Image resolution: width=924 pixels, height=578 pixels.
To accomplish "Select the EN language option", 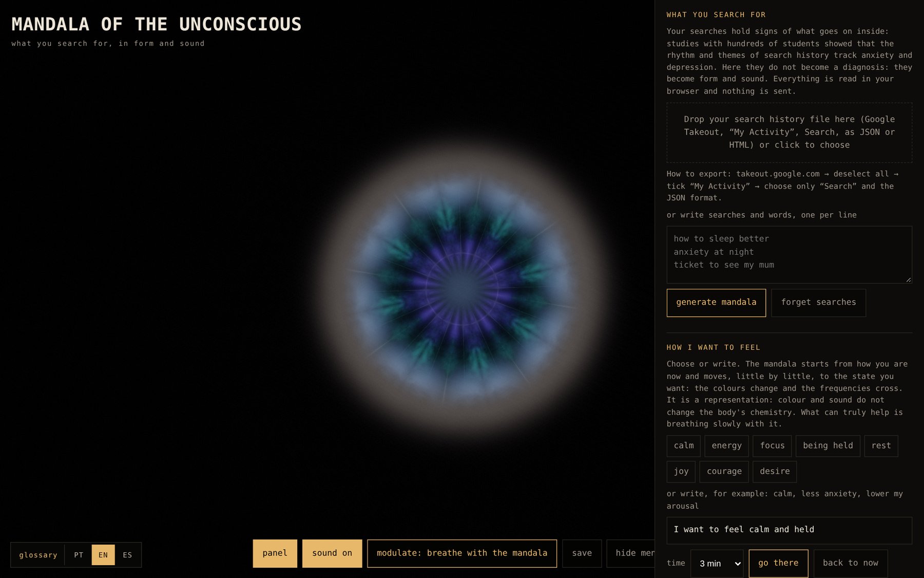I will tap(103, 555).
